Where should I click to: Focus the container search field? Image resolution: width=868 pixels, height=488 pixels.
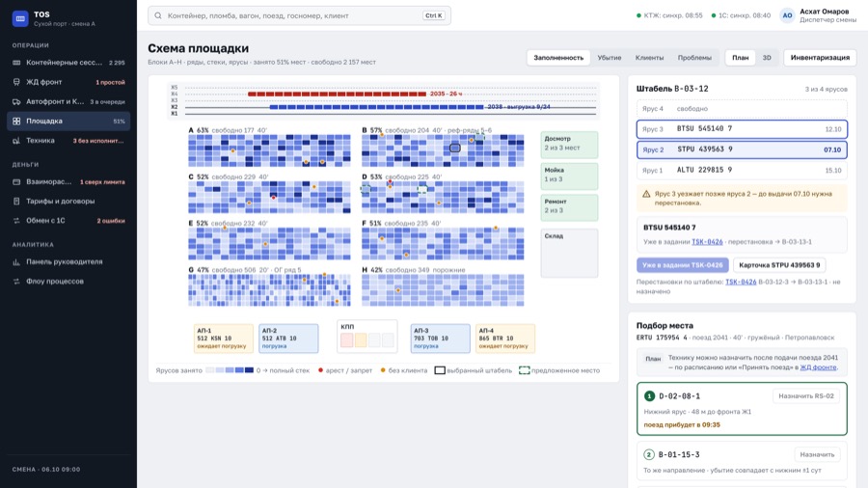point(299,15)
